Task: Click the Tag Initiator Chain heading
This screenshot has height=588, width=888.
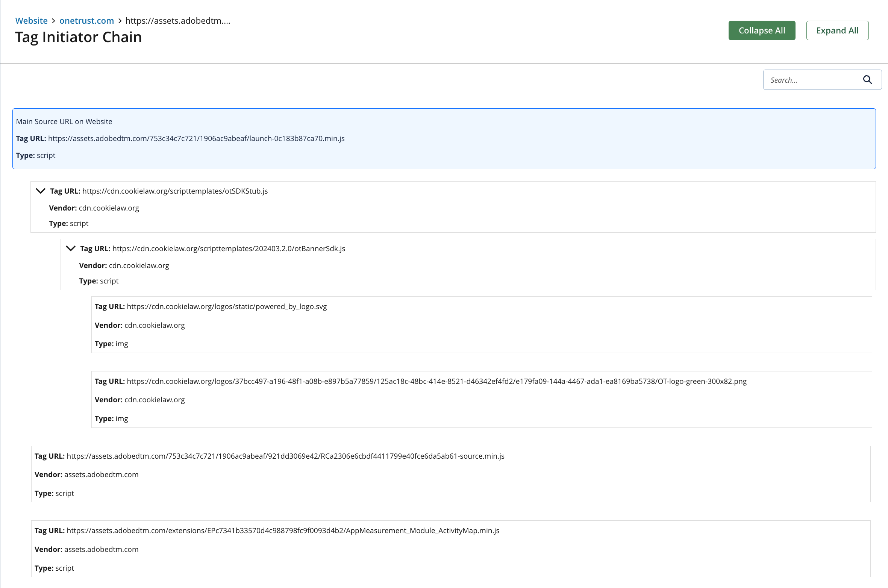Action: [x=78, y=37]
